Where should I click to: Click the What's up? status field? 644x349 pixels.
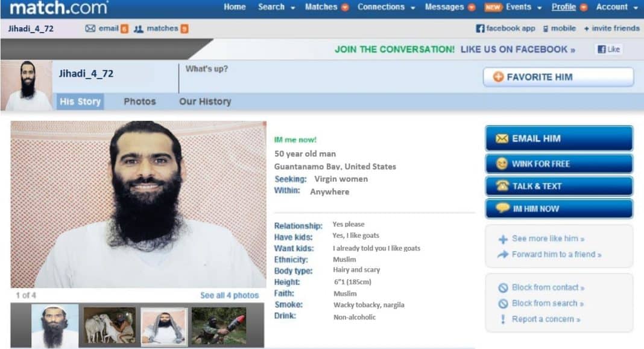coord(329,77)
